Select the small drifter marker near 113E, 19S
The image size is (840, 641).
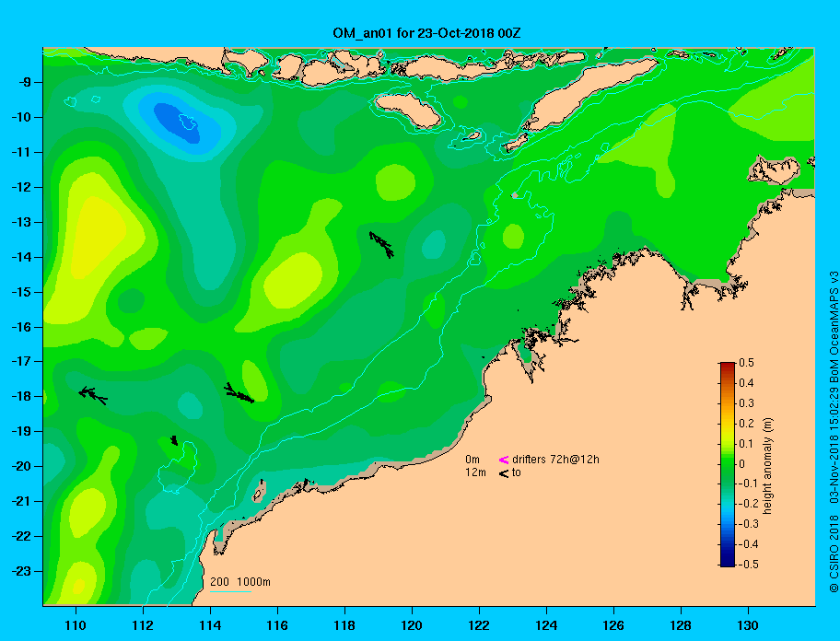tap(174, 440)
